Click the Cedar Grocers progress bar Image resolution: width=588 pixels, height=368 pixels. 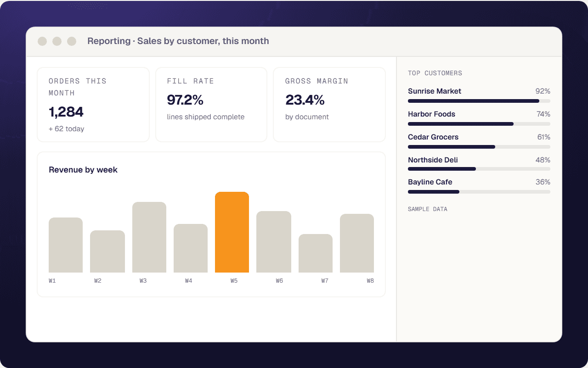click(479, 147)
